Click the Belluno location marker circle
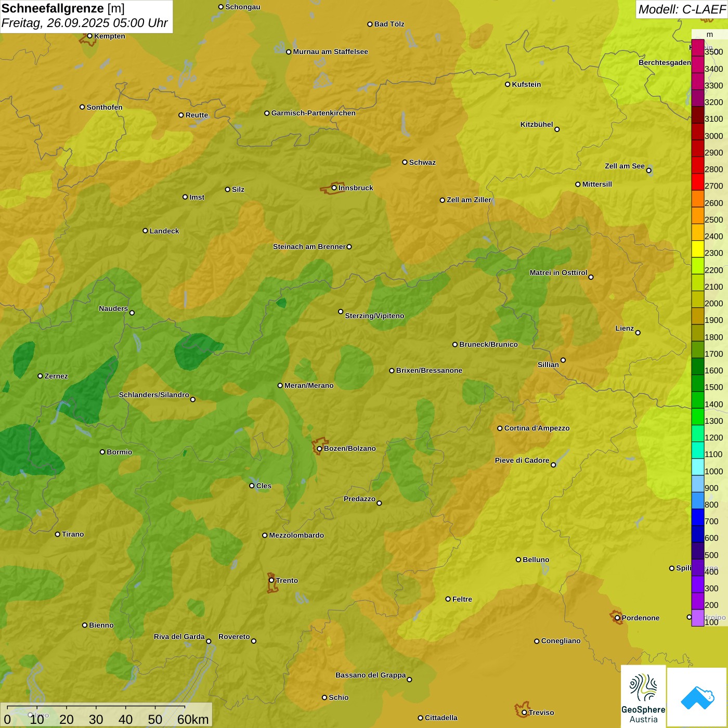The width and height of the screenshot is (728, 728). (x=518, y=560)
